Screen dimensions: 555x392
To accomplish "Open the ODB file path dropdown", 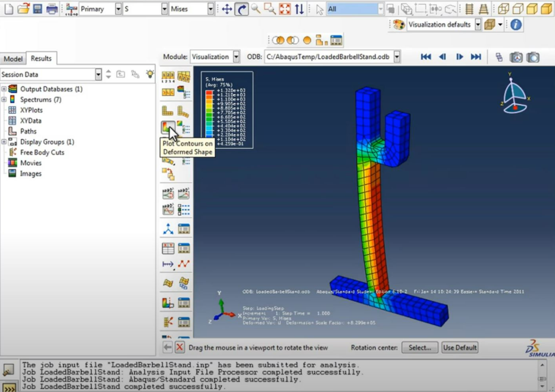I will coord(397,57).
